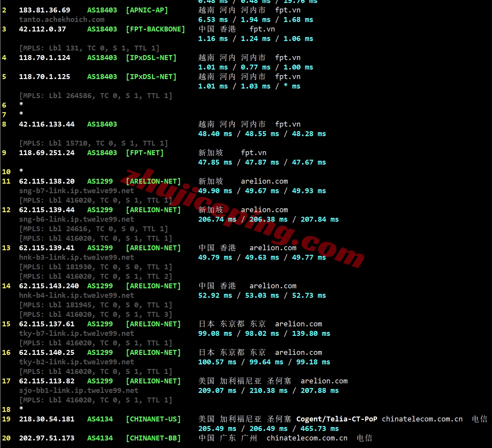Select MPLS label 181930 line
This screenshot has width=492, height=448.
[96, 267]
